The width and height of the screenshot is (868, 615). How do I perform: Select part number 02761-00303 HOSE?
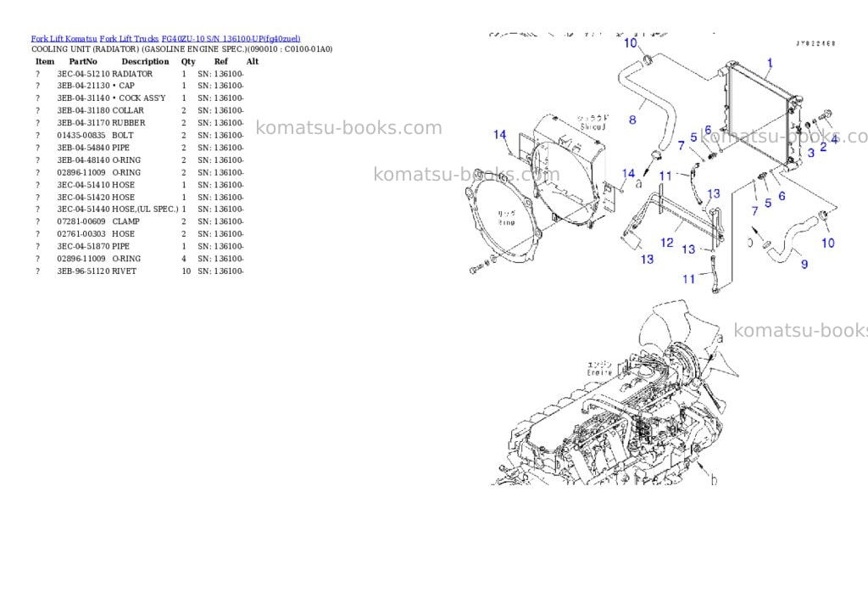click(x=96, y=234)
